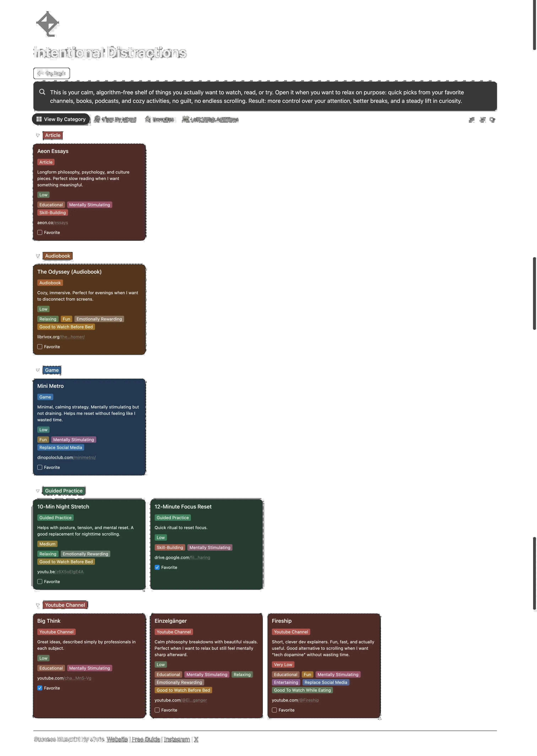Open search using the magnifier icon top right

(x=492, y=120)
